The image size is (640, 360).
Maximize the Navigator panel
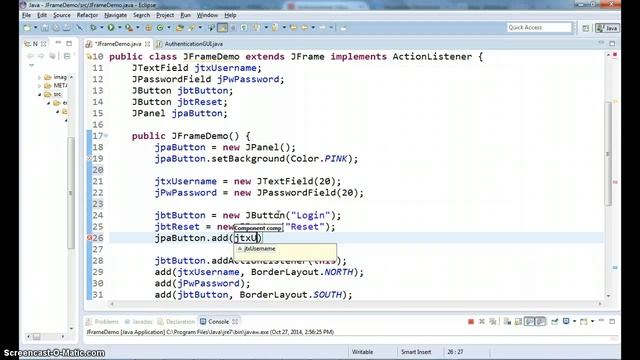coord(69,43)
